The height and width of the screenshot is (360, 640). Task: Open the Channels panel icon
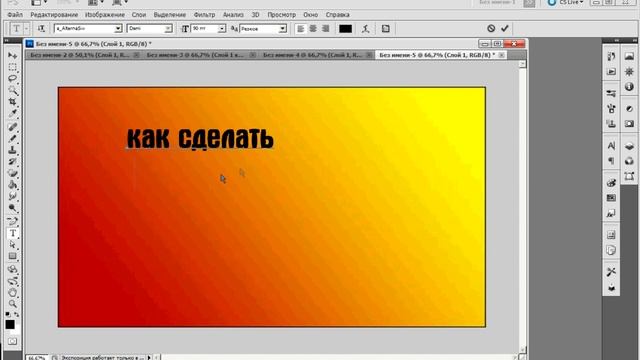coord(629,161)
